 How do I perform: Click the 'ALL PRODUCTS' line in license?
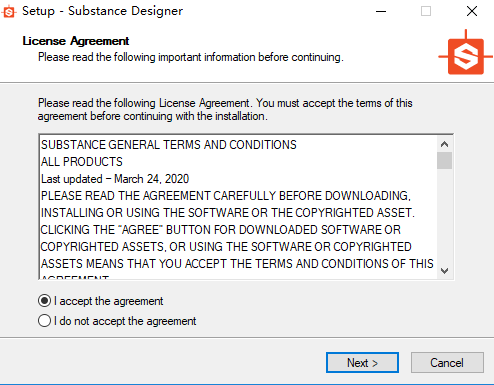pos(82,162)
